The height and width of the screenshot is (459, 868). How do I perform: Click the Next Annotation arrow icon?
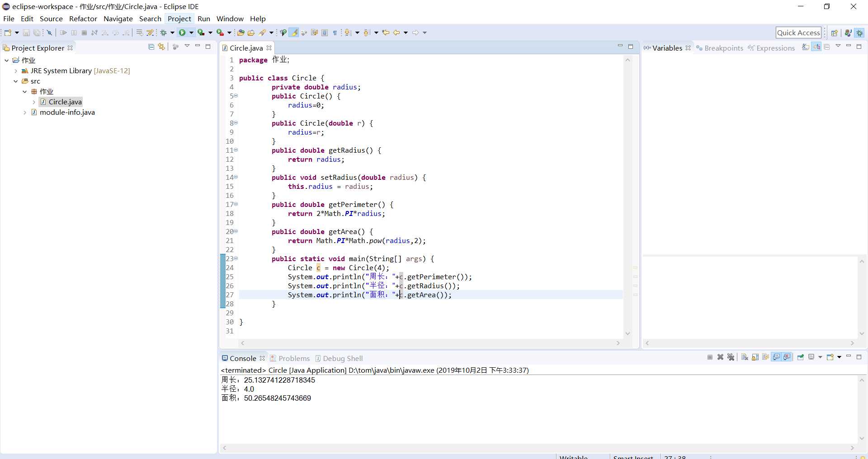(347, 33)
